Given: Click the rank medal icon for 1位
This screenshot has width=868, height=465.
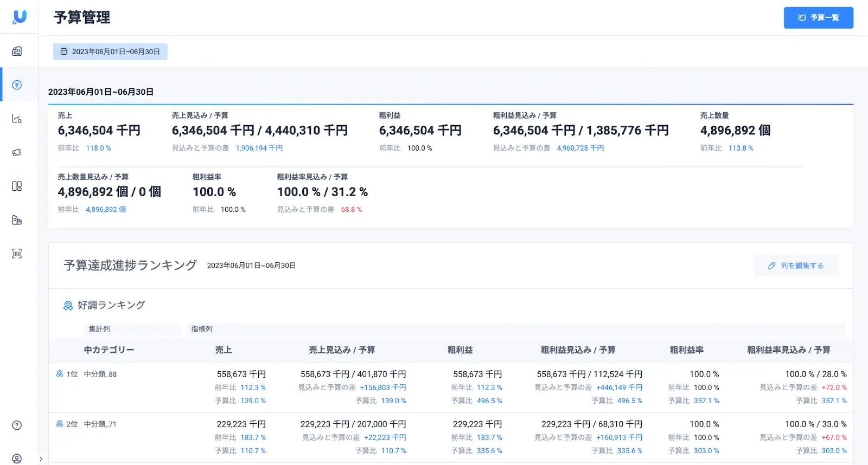Looking at the screenshot, I should 60,374.
